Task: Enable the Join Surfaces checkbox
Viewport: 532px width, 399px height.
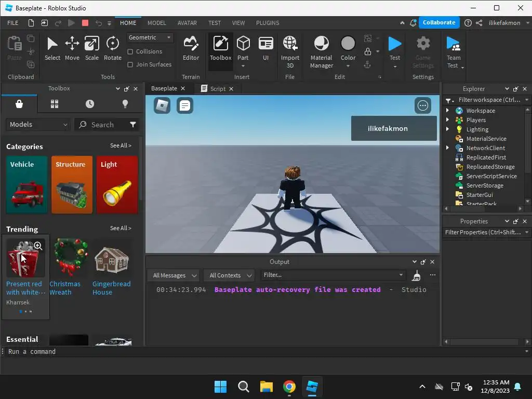Action: [130, 64]
